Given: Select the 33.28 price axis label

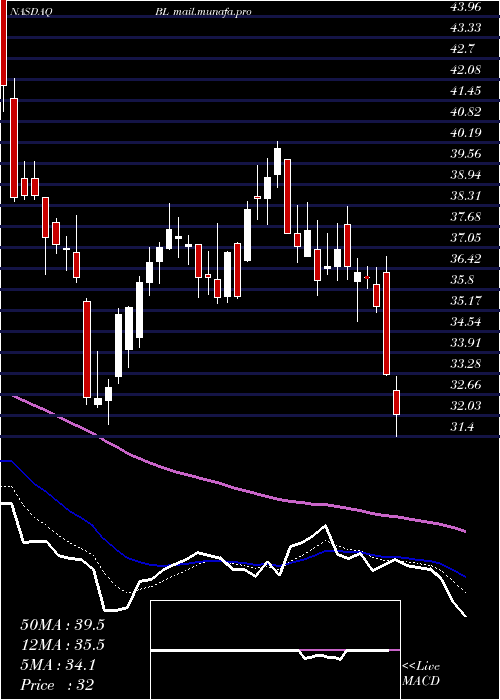Looking at the screenshot, I should (466, 363).
